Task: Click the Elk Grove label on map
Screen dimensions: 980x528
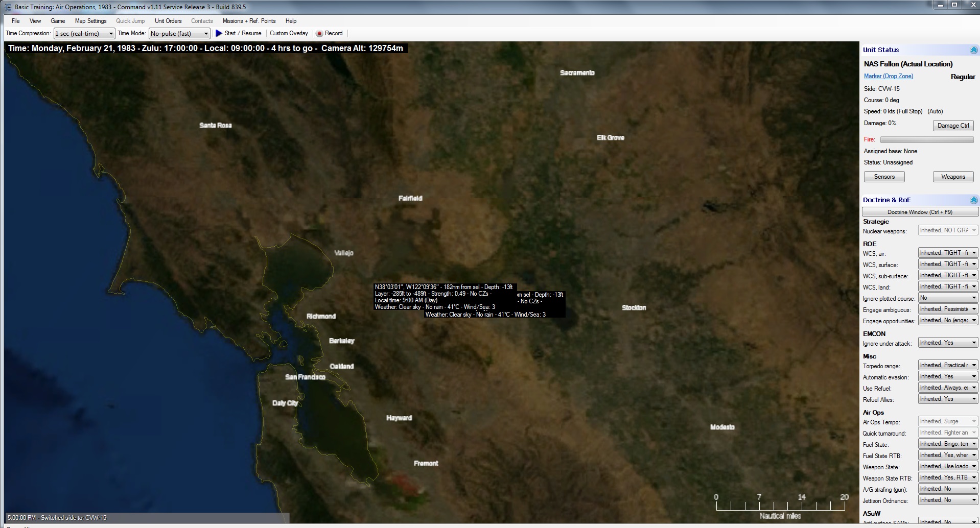Action: tap(610, 137)
